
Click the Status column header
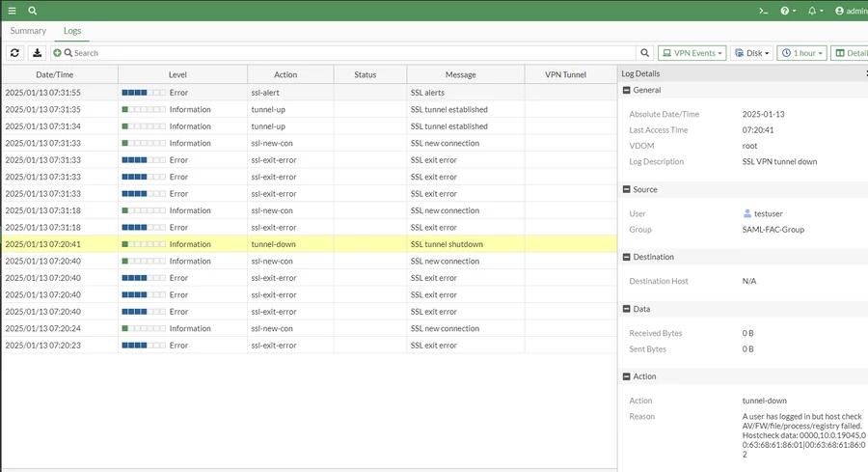click(x=366, y=74)
